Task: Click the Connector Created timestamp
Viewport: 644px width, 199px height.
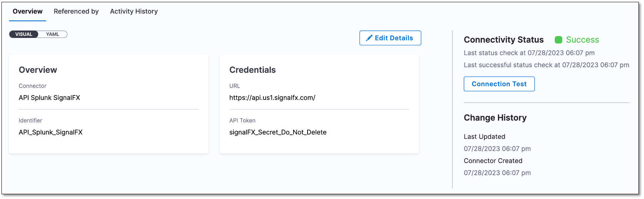Action: (x=497, y=173)
